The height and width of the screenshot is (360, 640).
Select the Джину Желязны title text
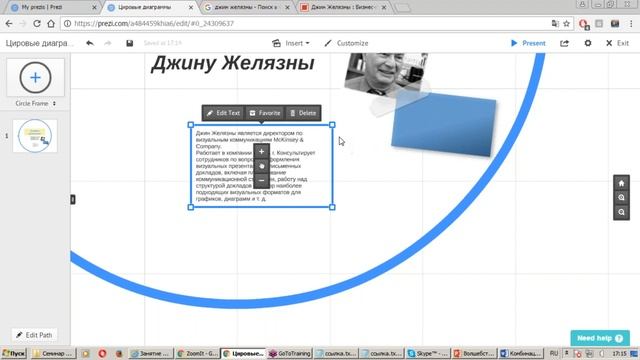(233, 64)
